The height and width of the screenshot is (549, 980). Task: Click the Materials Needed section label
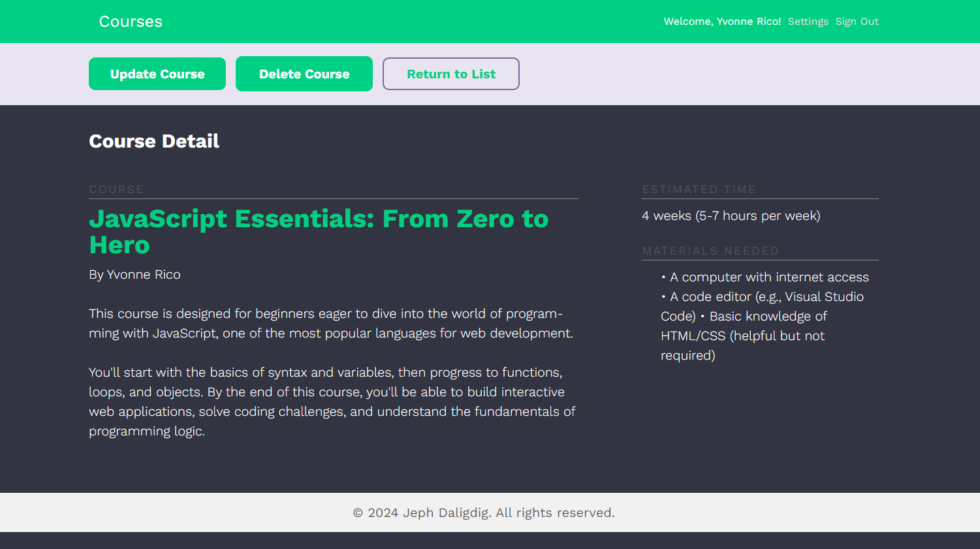(x=710, y=251)
